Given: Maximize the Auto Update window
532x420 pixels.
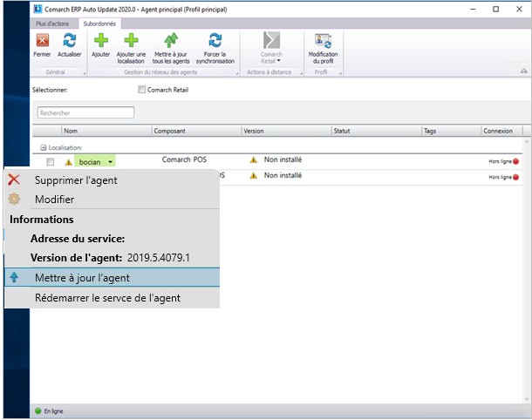Looking at the screenshot, I should tap(495, 10).
